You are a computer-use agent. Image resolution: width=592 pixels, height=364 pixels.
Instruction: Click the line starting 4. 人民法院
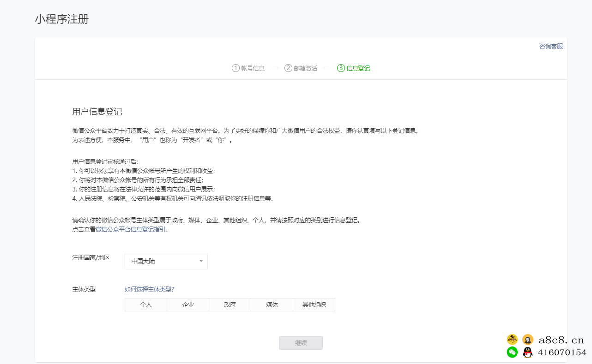(x=173, y=199)
